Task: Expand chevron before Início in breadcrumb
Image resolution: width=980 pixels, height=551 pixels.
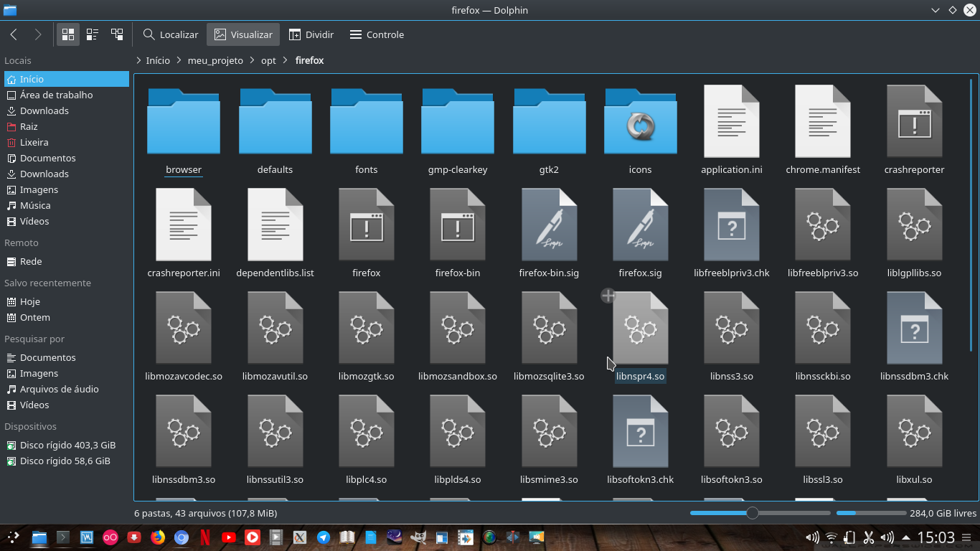Action: point(138,60)
